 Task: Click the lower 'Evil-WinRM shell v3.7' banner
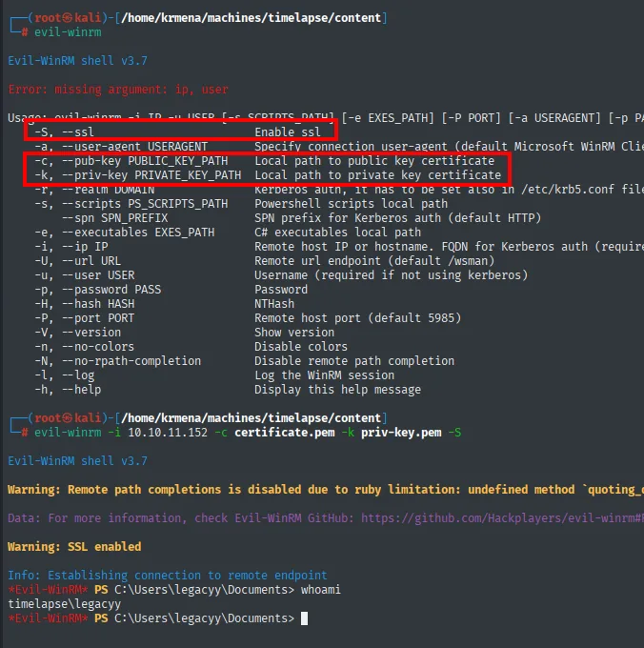tap(78, 461)
